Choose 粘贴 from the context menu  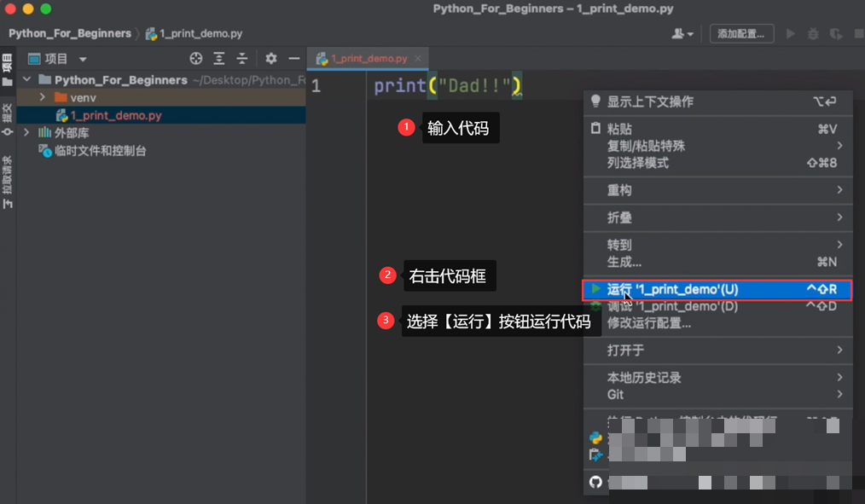tap(718, 129)
